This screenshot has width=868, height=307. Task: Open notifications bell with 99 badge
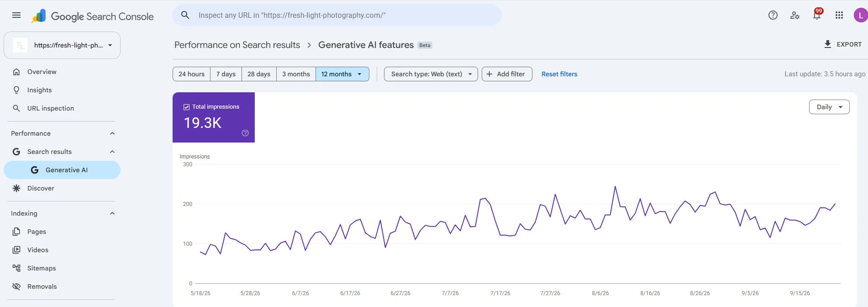coord(817,15)
